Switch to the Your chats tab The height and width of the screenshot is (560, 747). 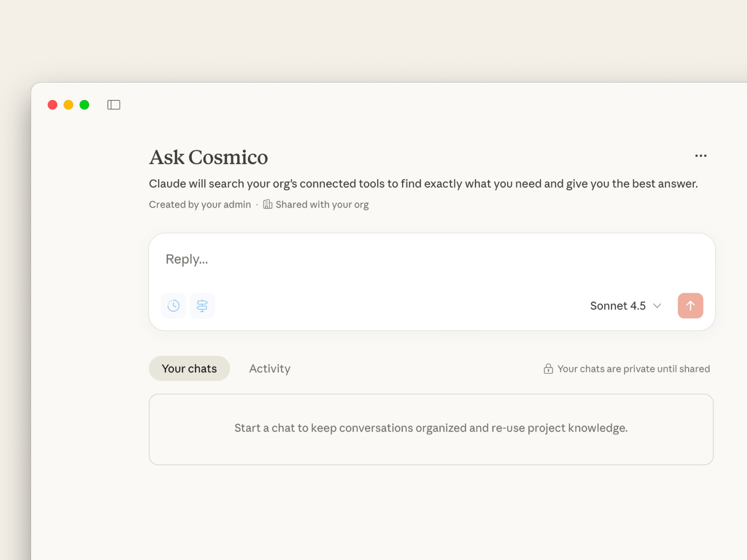(x=189, y=369)
